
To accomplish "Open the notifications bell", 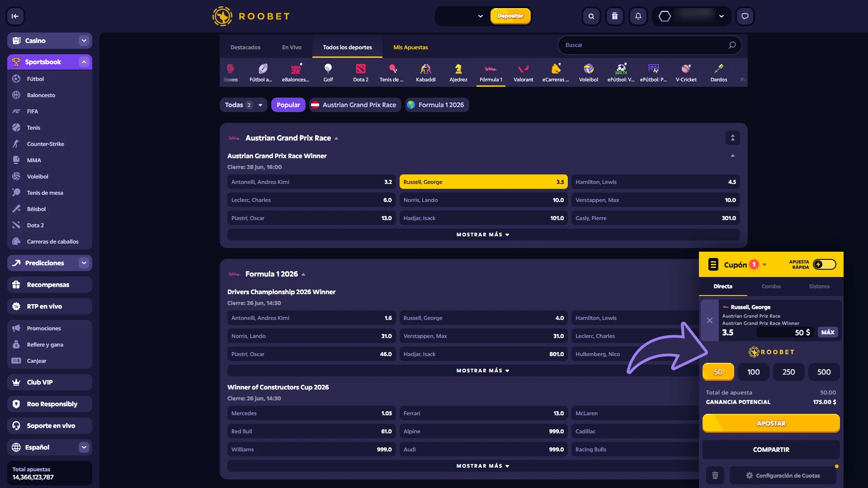I will click(x=638, y=16).
